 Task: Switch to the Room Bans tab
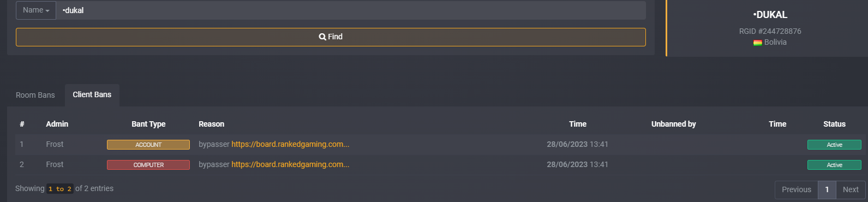35,95
